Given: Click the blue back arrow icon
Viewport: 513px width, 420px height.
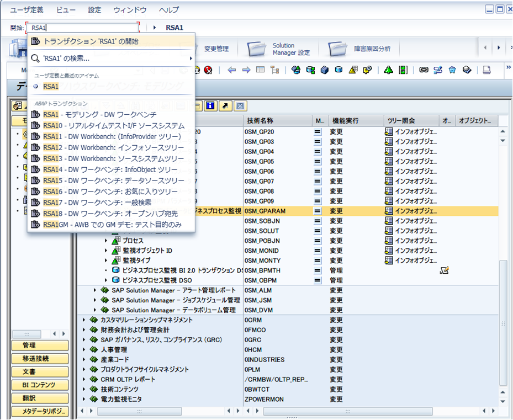Looking at the screenshot, I should pyautogui.click(x=231, y=70).
